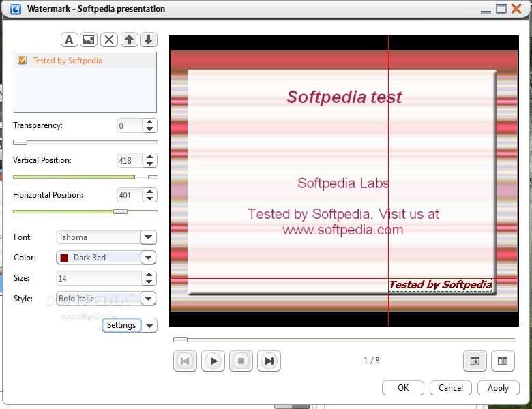
Task: Click the preview mode eye icon button
Action: tap(475, 361)
